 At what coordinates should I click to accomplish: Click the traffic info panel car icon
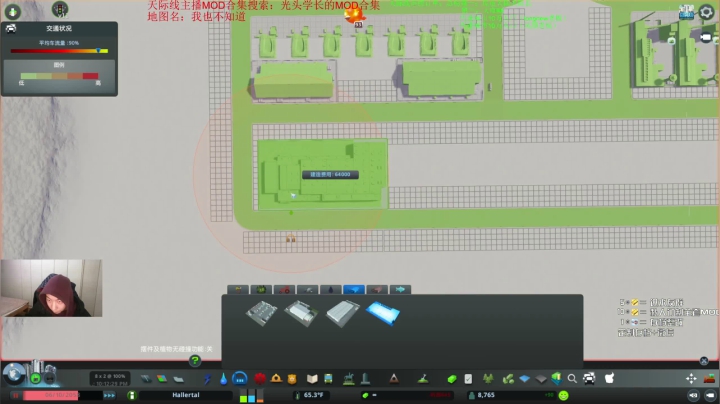point(11,28)
